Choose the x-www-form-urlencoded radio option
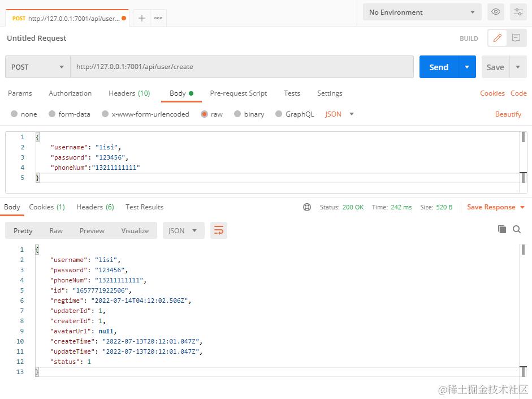This screenshot has width=532, height=399. (145, 114)
